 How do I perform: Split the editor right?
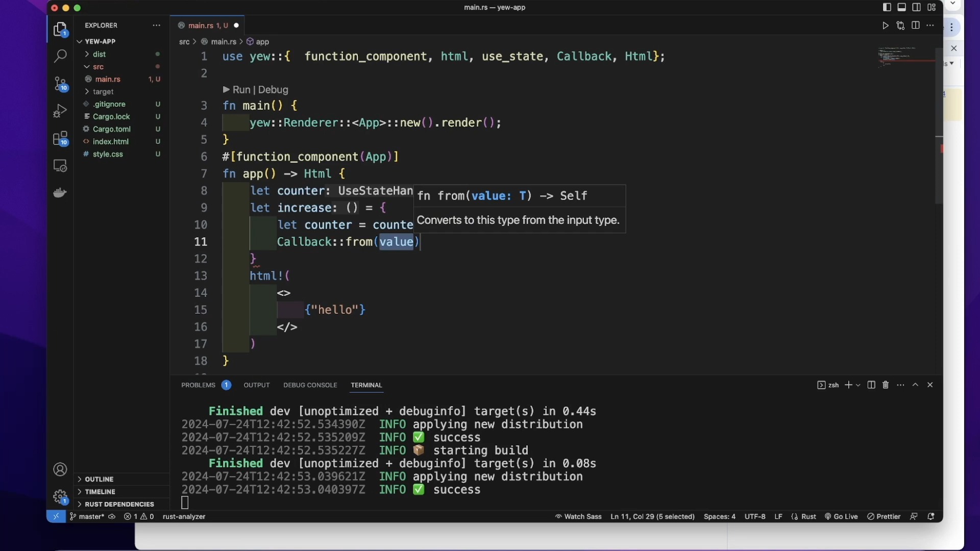pos(916,26)
